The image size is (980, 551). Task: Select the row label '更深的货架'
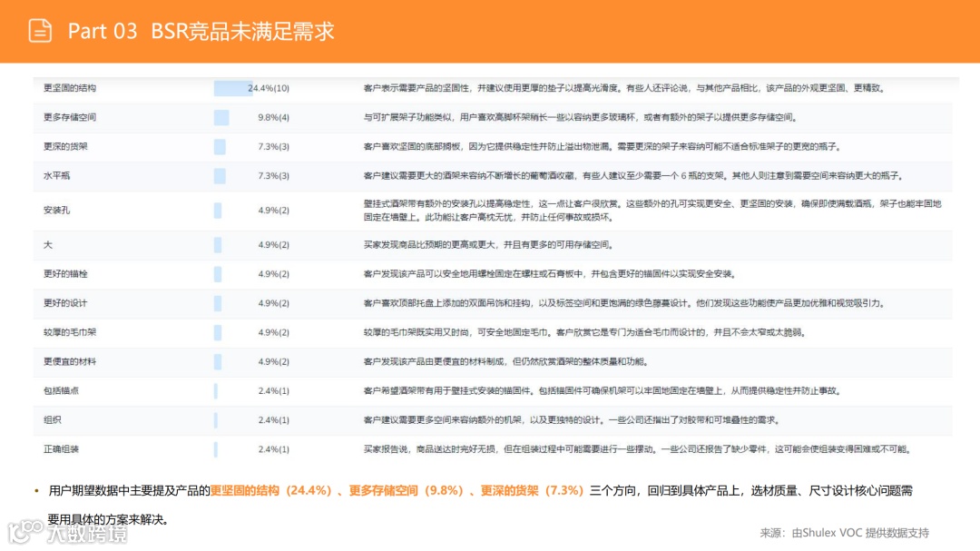click(x=65, y=146)
